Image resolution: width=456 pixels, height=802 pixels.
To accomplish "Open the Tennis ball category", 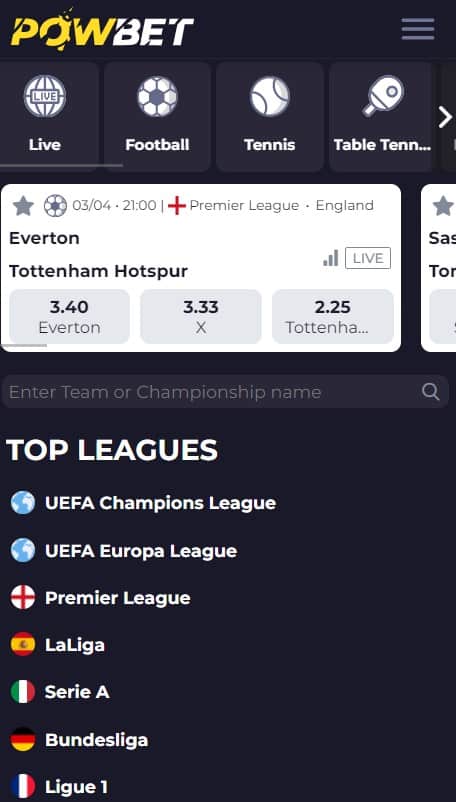I will click(x=269, y=96).
